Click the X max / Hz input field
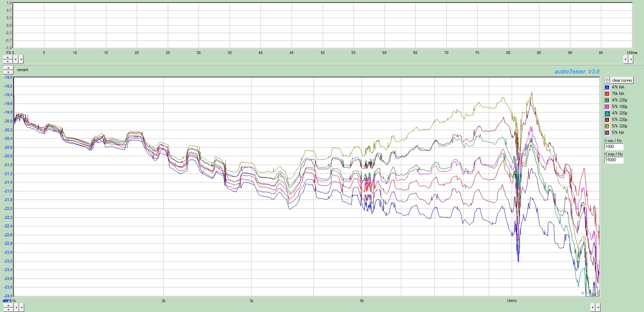Screen dimensions: 644x312 [614, 160]
